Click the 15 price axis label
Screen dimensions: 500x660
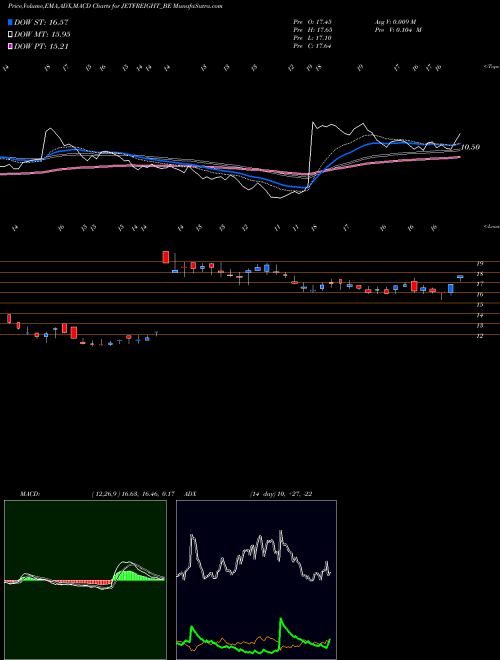click(479, 305)
